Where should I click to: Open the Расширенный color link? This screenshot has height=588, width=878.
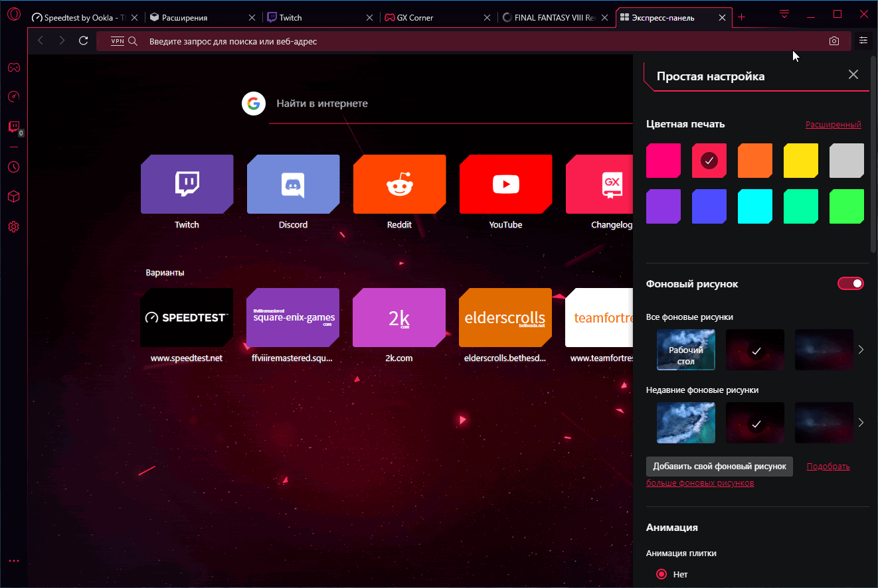(834, 125)
